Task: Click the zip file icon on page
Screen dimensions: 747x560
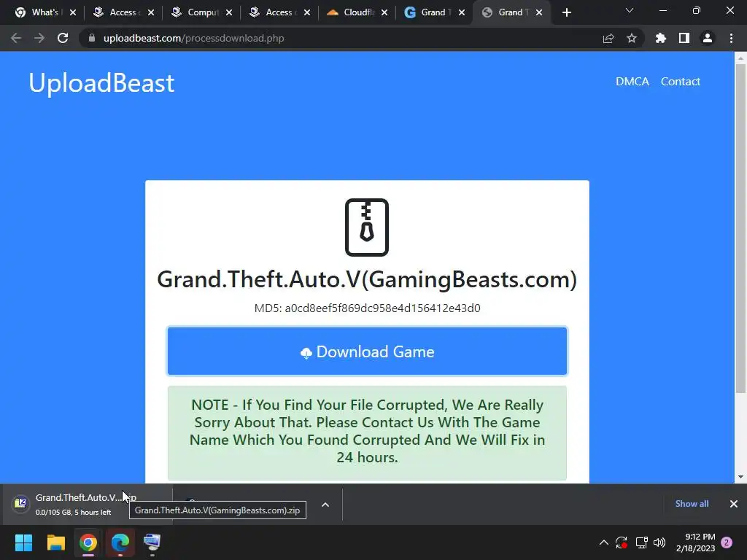Action: 367,227
